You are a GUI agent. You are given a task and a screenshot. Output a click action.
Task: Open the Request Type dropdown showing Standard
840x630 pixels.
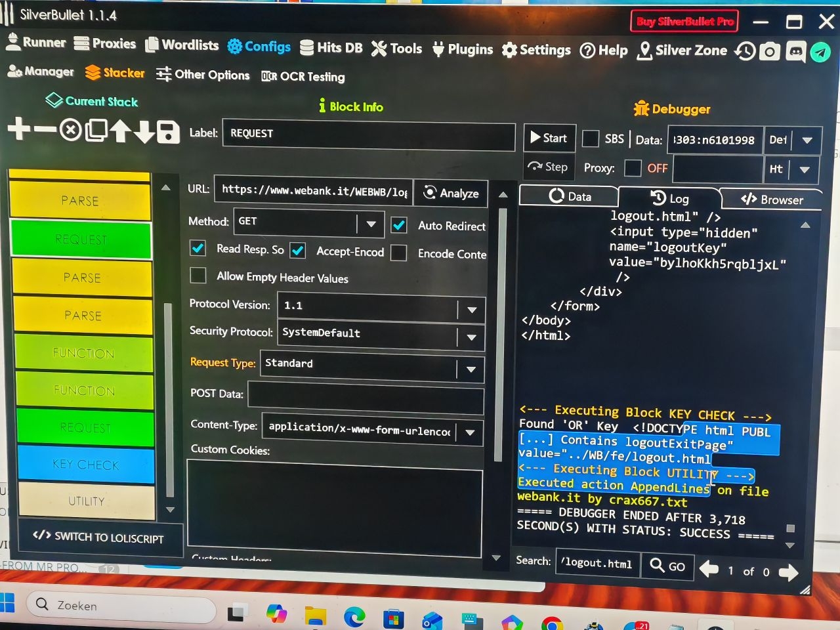click(x=372, y=366)
